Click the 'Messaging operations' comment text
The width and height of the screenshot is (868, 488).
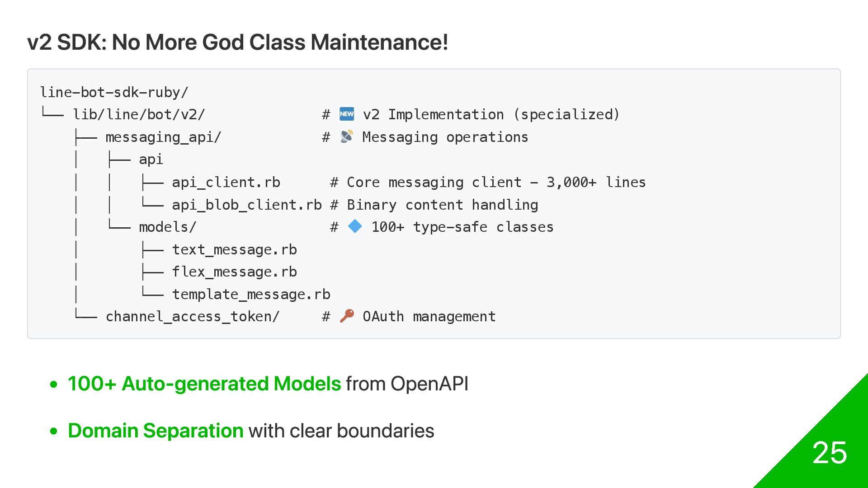[x=445, y=137]
